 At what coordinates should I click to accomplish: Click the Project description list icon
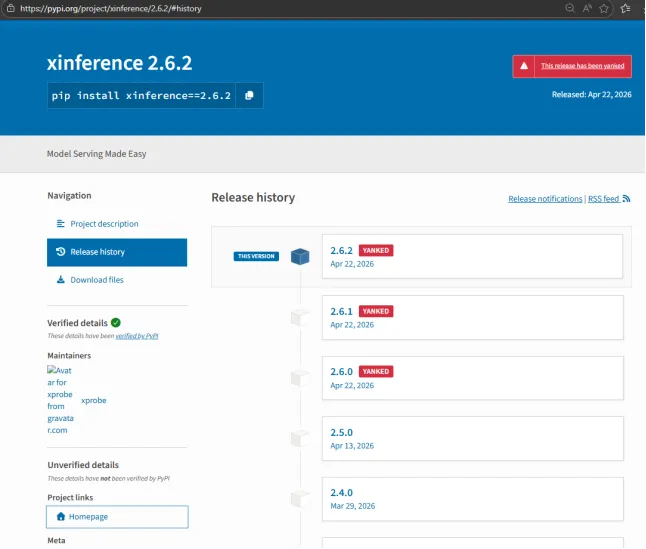pyautogui.click(x=61, y=224)
